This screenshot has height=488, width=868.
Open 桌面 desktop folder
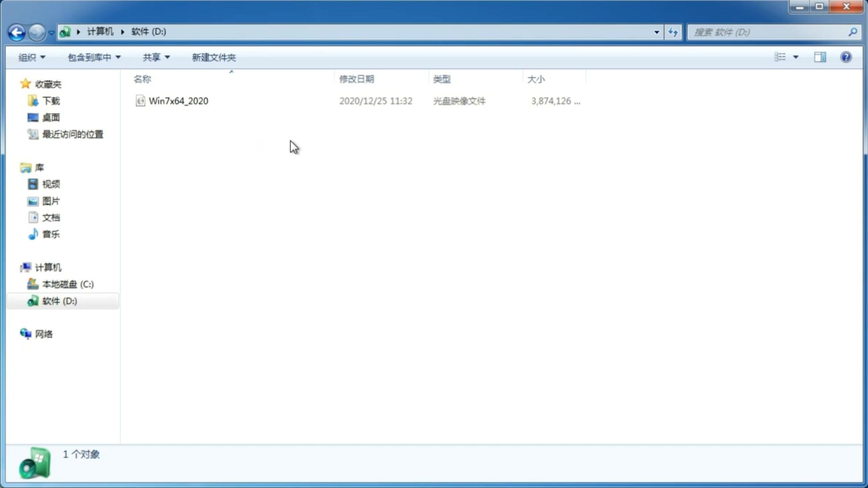(51, 117)
